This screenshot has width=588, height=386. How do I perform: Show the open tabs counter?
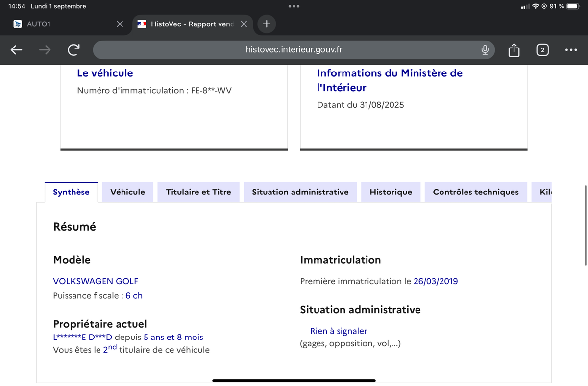542,50
